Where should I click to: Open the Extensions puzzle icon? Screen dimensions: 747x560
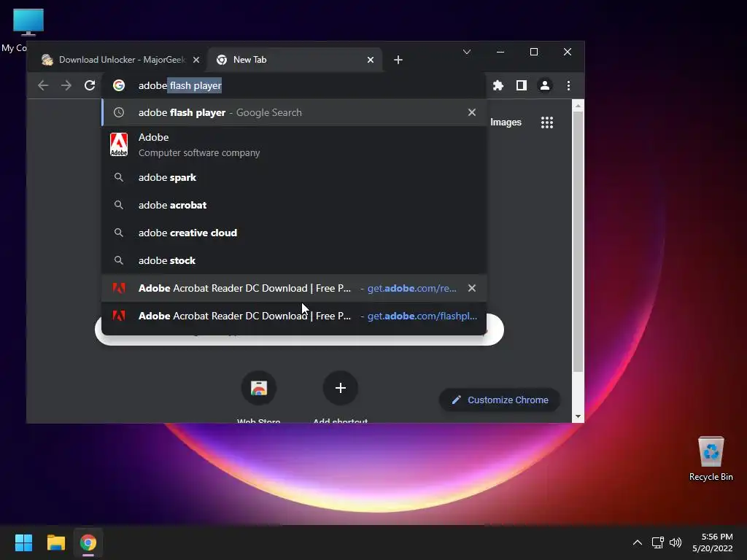click(498, 85)
